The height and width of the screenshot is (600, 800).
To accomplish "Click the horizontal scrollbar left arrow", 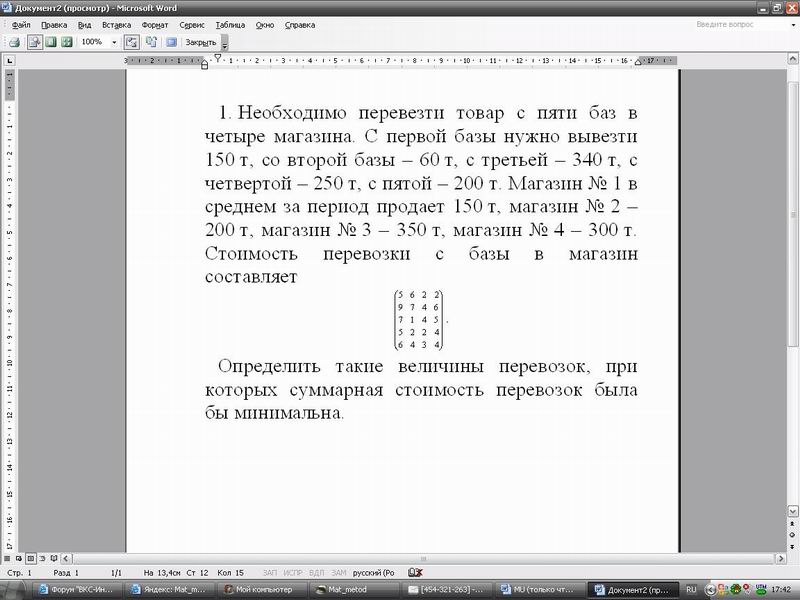I will (66, 559).
